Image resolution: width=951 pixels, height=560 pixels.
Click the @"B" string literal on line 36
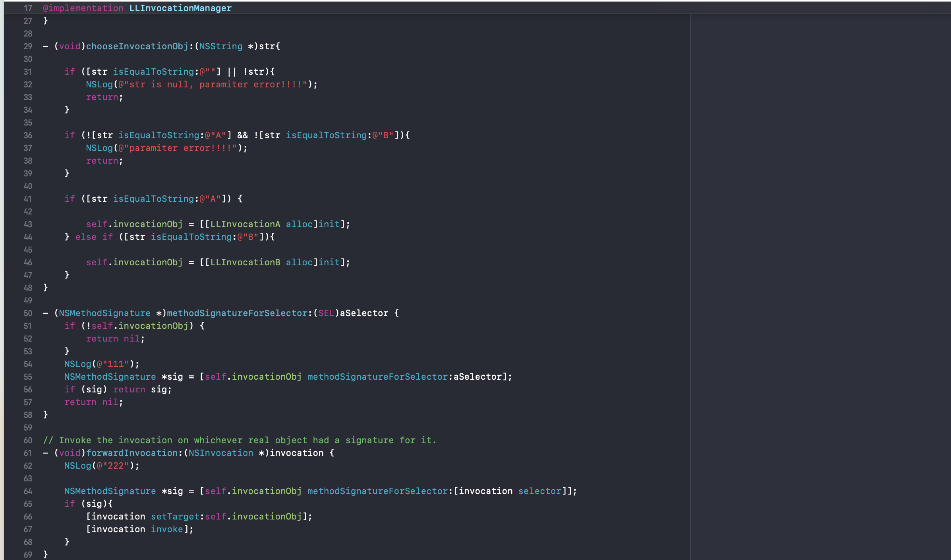[x=383, y=135]
